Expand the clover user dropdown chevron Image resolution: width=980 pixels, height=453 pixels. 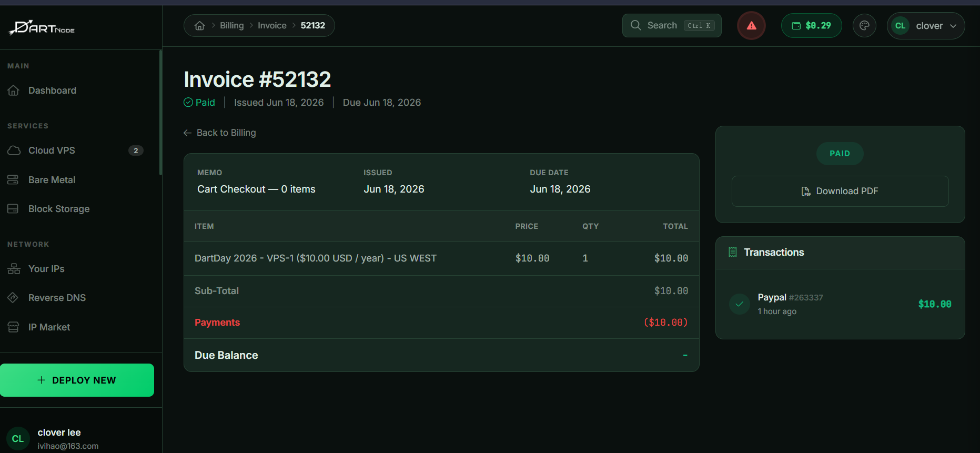[x=953, y=26]
